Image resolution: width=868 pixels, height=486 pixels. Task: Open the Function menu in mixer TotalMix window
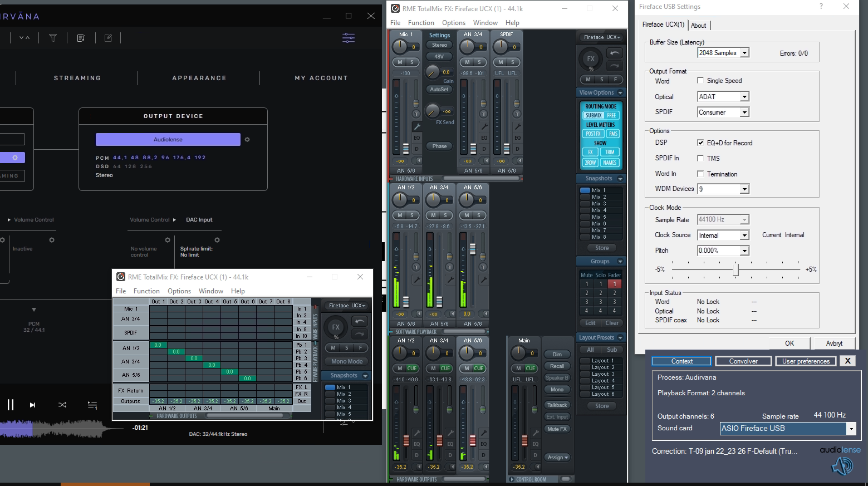421,23
